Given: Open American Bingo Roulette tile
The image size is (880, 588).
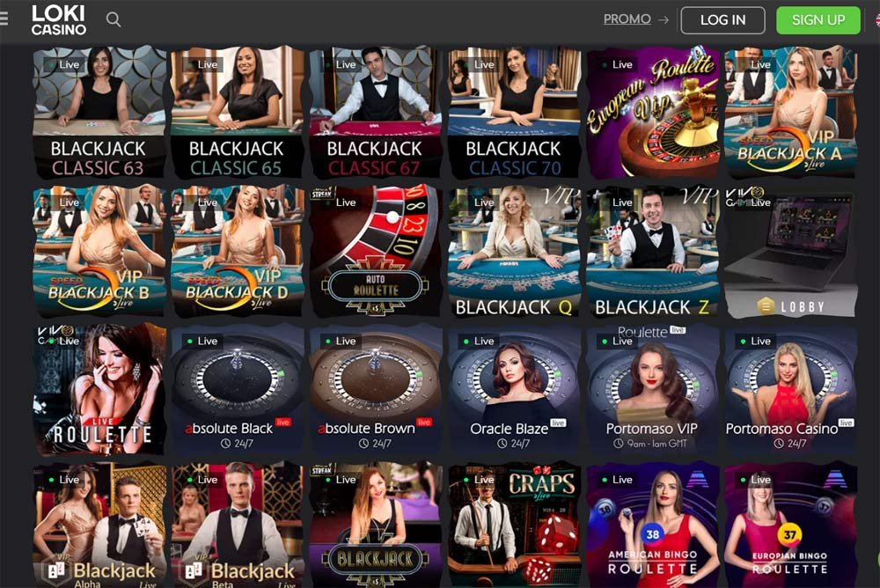Looking at the screenshot, I should click(x=652, y=526).
